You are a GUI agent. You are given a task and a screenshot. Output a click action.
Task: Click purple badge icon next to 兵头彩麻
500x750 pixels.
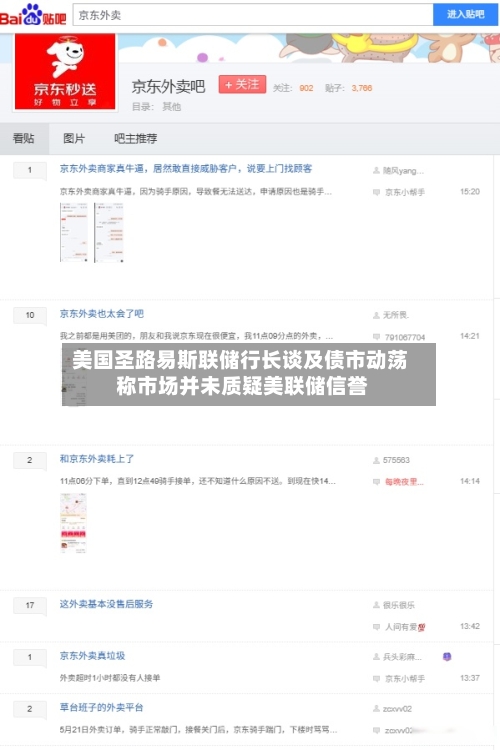click(x=447, y=657)
